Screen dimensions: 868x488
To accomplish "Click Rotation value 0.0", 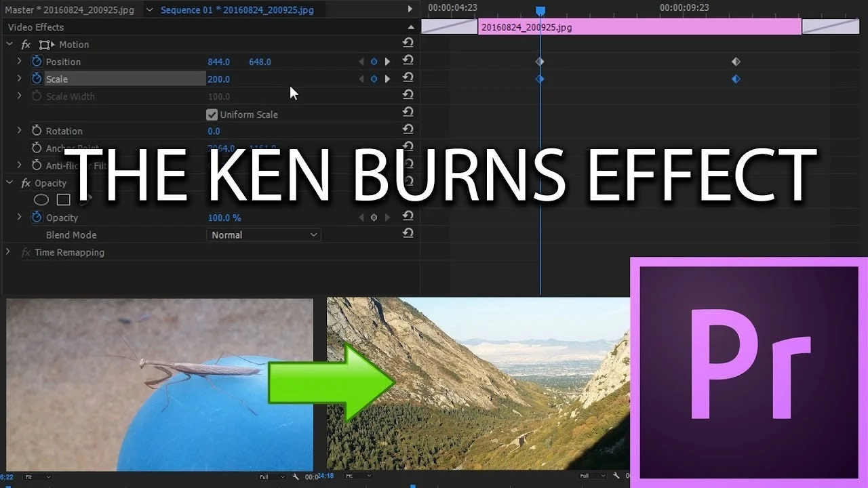I will point(214,131).
